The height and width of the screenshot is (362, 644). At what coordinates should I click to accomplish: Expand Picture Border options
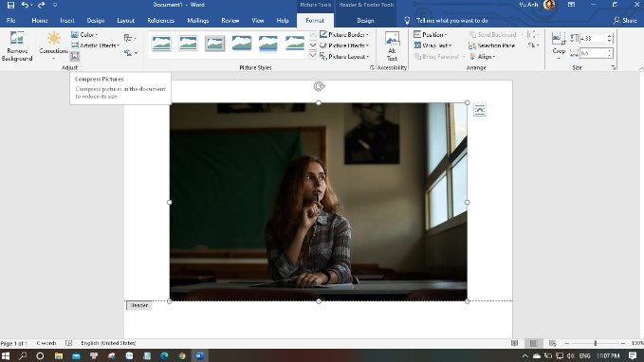pyautogui.click(x=344, y=34)
